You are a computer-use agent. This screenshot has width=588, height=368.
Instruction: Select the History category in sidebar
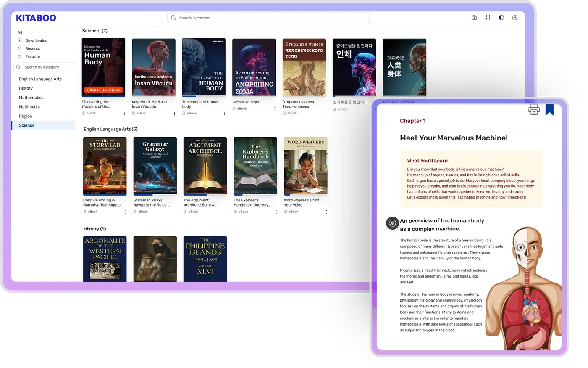pyautogui.click(x=26, y=88)
